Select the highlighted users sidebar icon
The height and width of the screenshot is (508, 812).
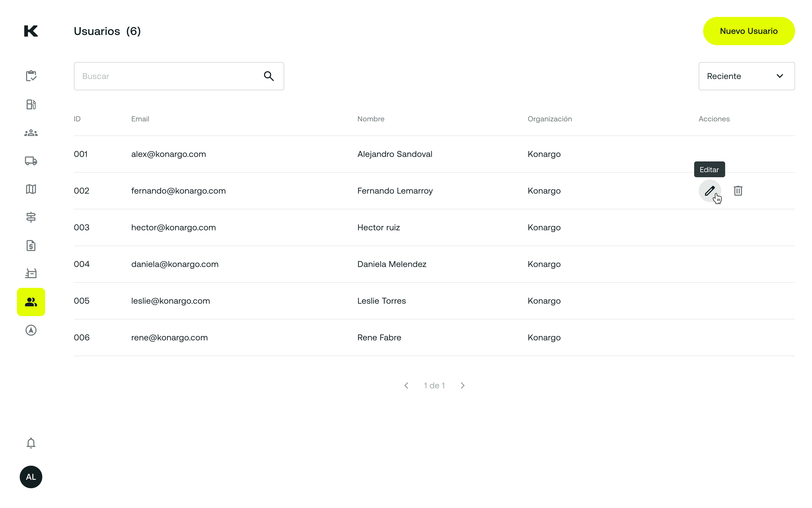(x=31, y=302)
